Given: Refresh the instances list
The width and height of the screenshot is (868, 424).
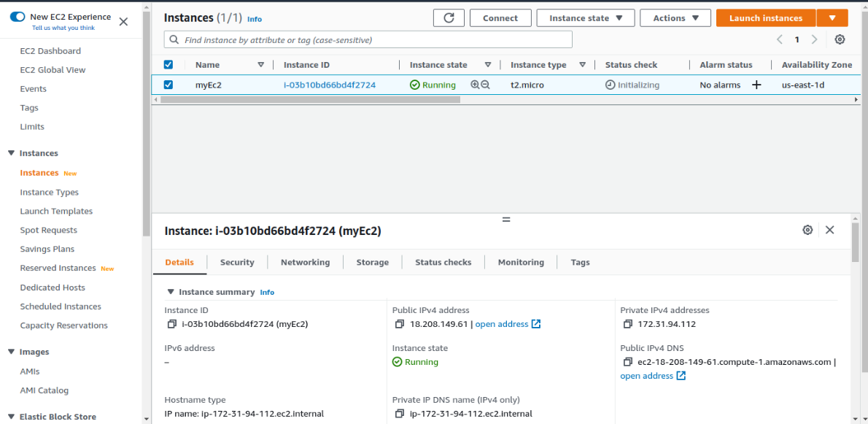Looking at the screenshot, I should pyautogui.click(x=449, y=18).
